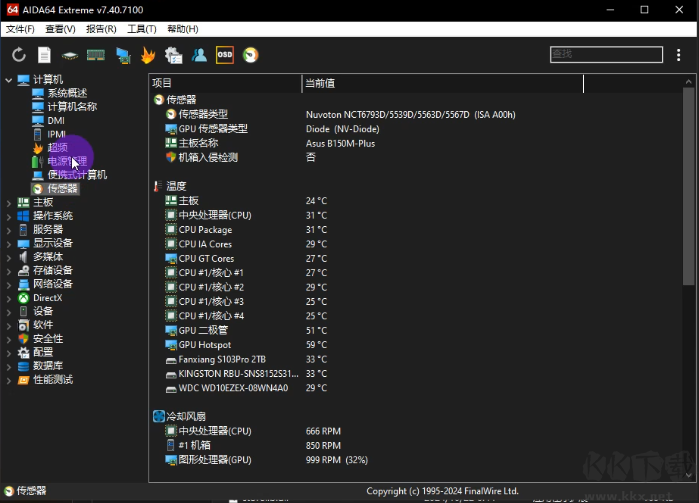Select IPMI in the tree

click(x=57, y=134)
